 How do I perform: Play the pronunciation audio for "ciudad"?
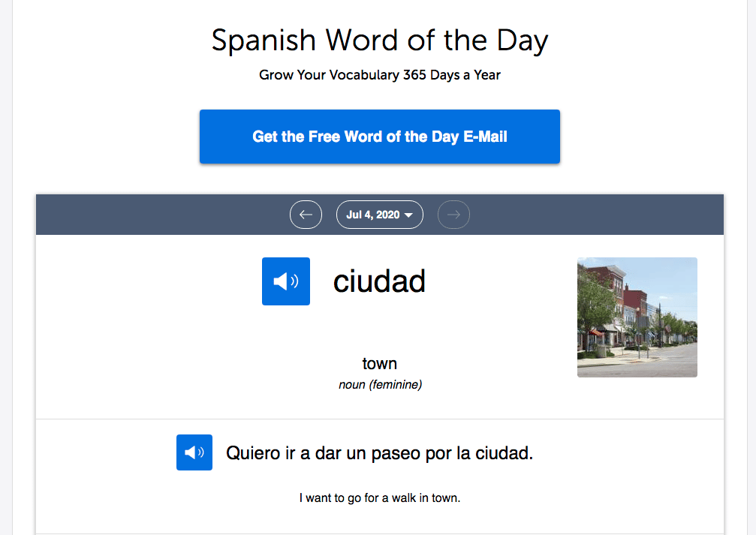pyautogui.click(x=285, y=281)
